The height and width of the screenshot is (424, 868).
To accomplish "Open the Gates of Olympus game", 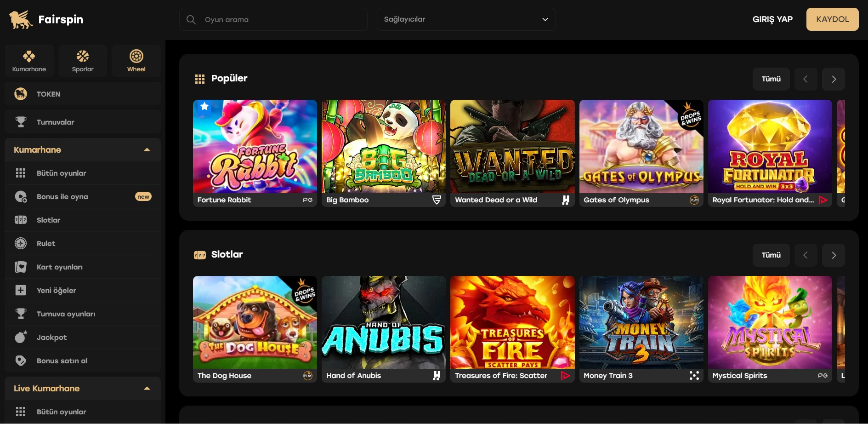I will (x=641, y=146).
